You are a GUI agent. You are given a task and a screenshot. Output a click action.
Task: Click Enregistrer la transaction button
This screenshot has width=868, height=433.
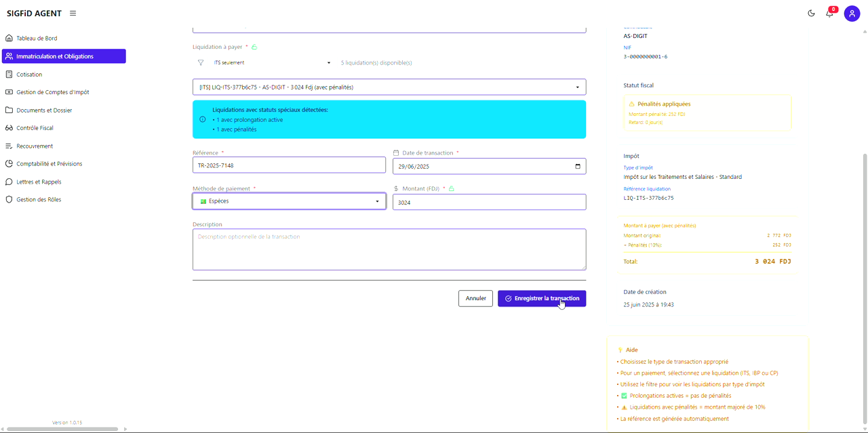click(x=541, y=299)
